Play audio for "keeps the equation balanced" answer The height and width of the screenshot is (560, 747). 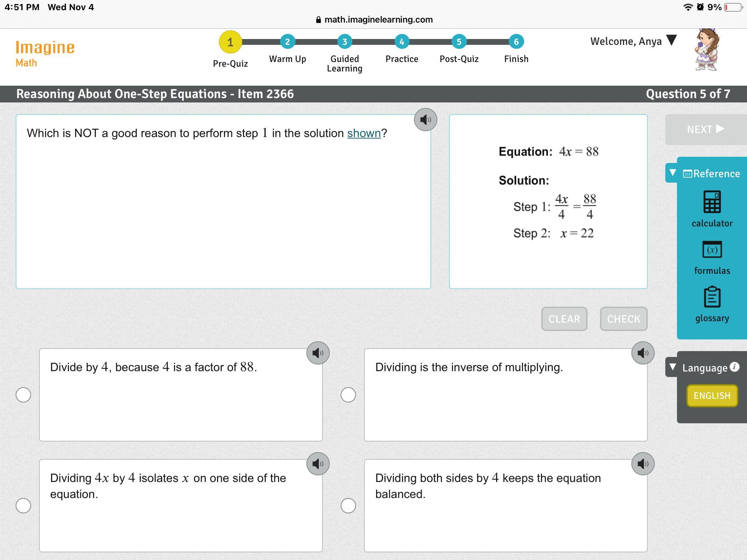pyautogui.click(x=643, y=464)
